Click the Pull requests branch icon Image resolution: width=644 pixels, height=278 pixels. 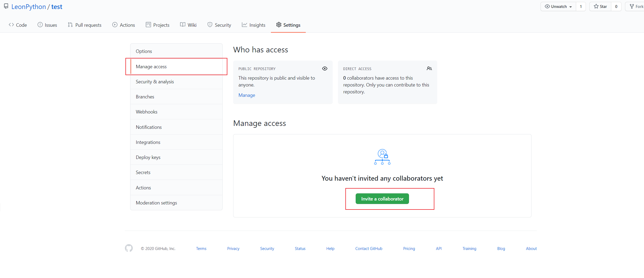coord(70,25)
